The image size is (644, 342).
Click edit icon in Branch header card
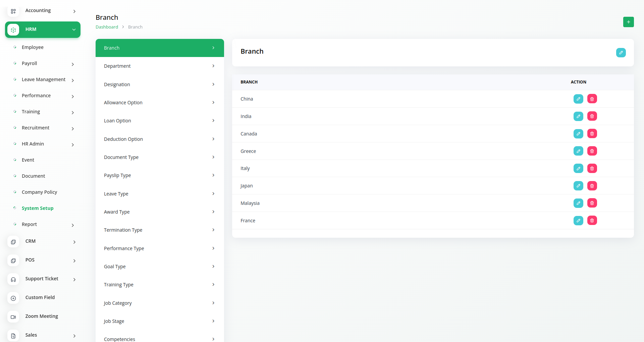coord(621,53)
